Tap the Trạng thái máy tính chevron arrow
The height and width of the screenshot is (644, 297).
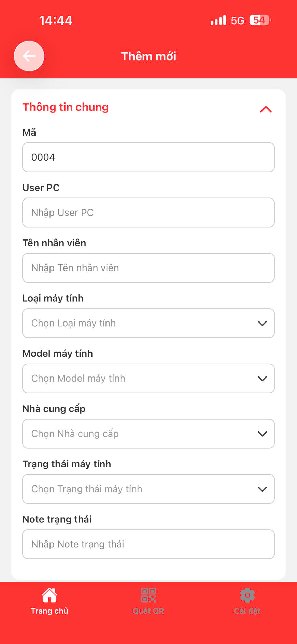coord(262,489)
